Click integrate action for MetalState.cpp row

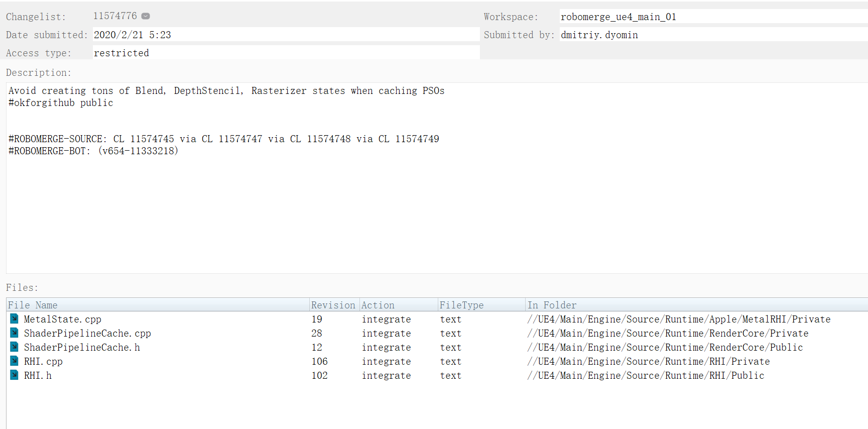click(386, 319)
